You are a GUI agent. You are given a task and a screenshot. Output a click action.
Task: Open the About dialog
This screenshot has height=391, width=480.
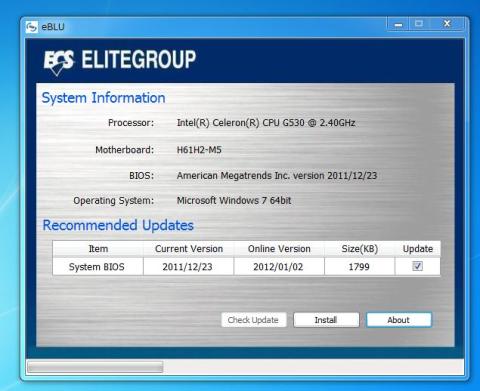pyautogui.click(x=399, y=320)
